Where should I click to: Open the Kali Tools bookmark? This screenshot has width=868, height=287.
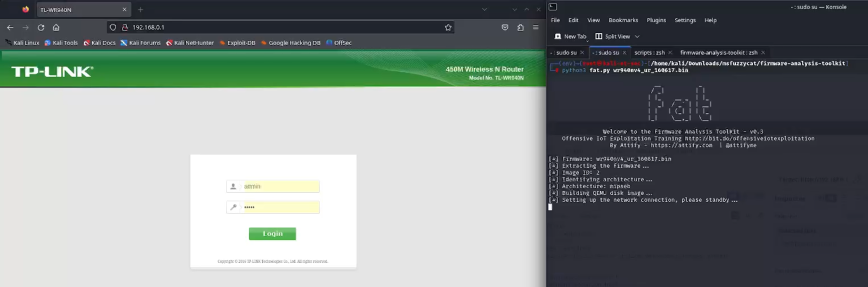point(61,42)
